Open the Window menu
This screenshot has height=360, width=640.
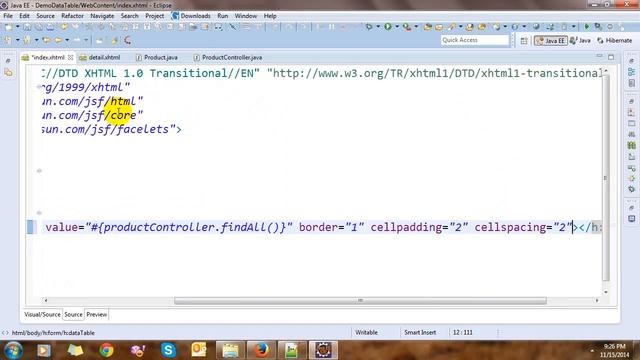[246, 16]
